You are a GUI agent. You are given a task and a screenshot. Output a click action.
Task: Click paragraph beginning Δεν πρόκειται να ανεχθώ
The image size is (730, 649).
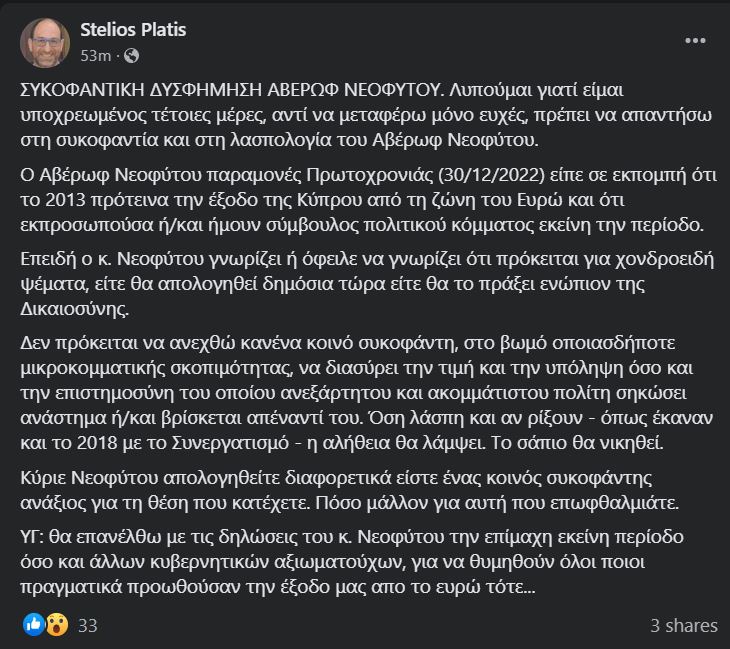pos(367,392)
